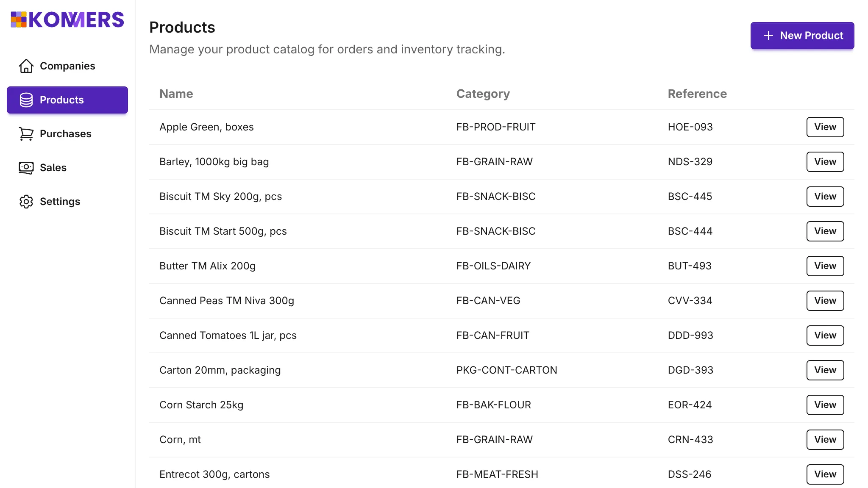Click the New Product button
The height and width of the screenshot is (488, 868).
802,36
